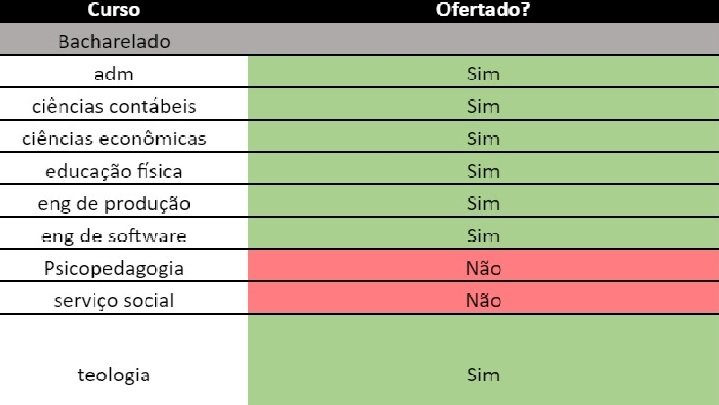Click Sim next to educação física
Viewport: 719px width, 405px height.
tap(483, 169)
